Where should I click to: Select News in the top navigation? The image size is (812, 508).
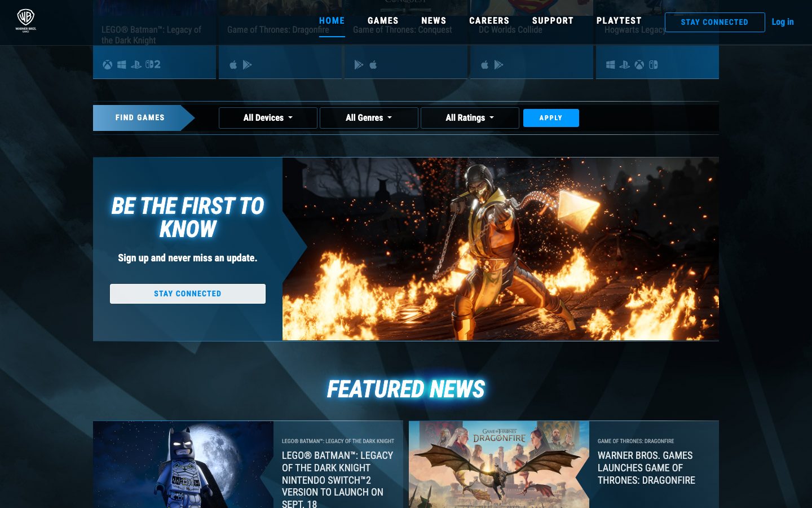tap(434, 21)
